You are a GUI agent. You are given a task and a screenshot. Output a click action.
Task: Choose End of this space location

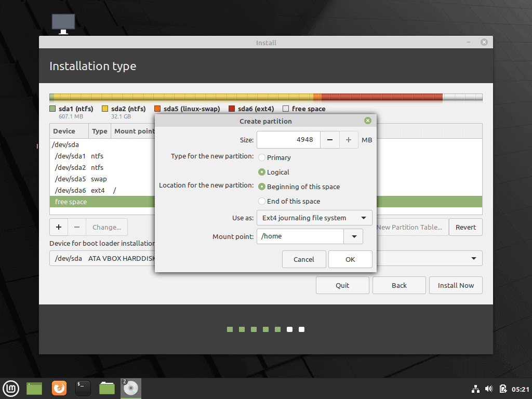click(x=262, y=201)
